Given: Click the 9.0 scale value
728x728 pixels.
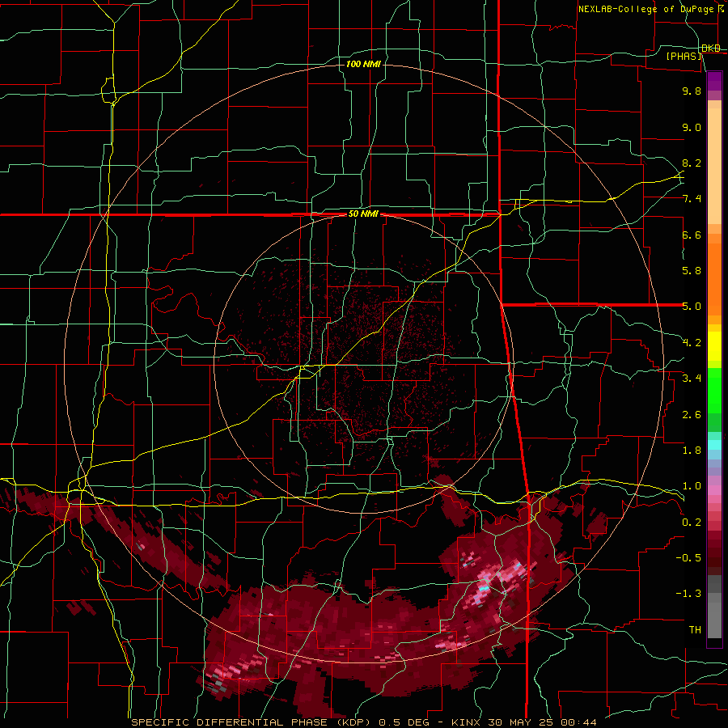Looking at the screenshot, I should [692, 127].
